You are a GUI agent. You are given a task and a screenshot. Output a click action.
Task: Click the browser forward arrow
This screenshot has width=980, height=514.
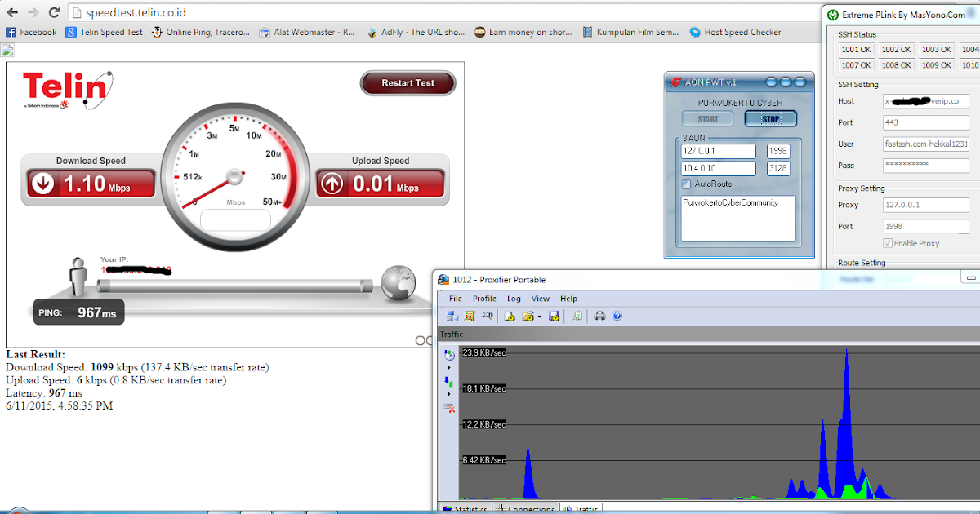(33, 12)
